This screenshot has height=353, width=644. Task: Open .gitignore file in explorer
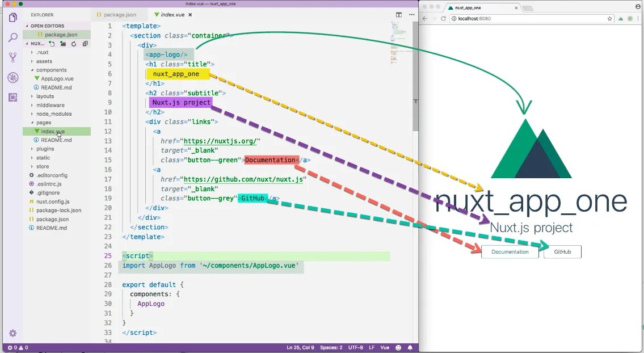tap(48, 193)
